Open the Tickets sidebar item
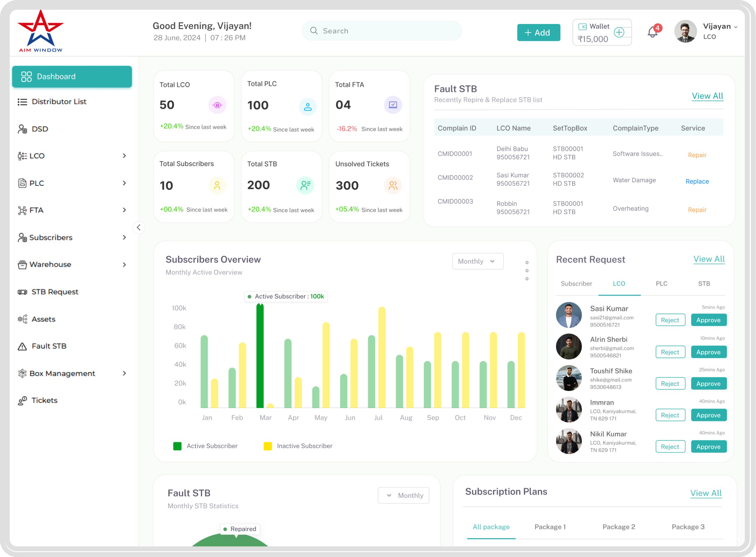Screen dimensions: 756x557 pos(44,400)
